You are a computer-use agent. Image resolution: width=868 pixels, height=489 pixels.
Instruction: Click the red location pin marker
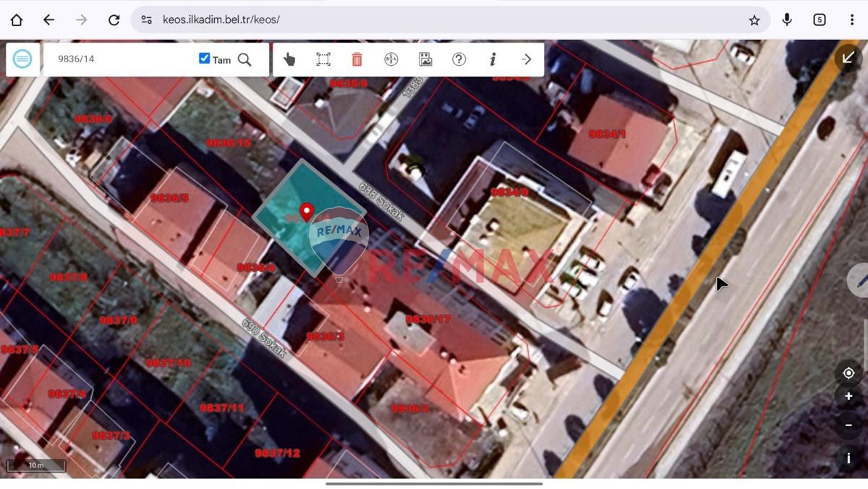click(307, 211)
